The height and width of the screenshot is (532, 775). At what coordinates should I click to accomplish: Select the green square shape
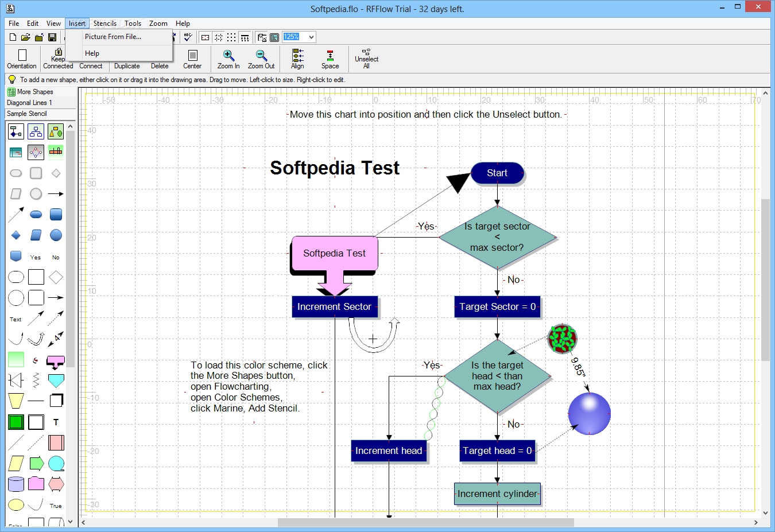pyautogui.click(x=16, y=422)
